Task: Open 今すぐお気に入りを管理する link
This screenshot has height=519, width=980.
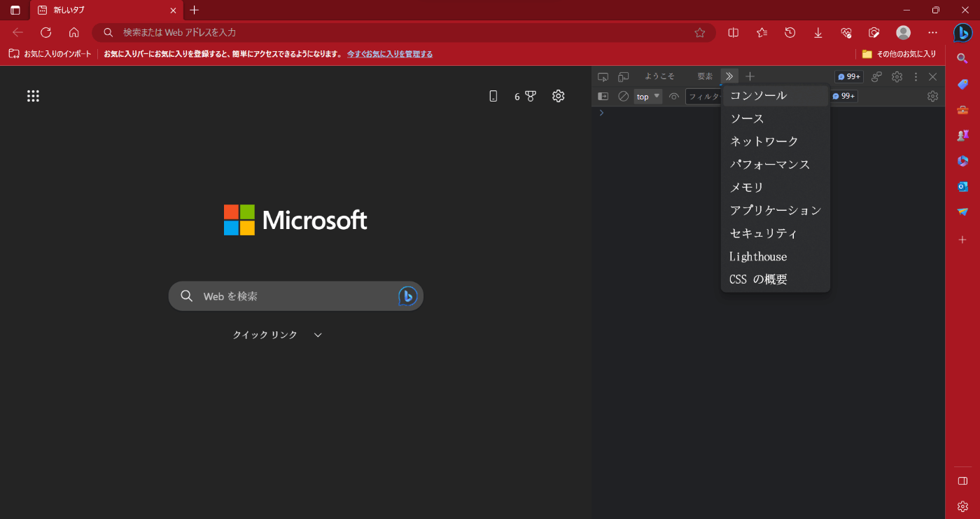Action: tap(390, 54)
